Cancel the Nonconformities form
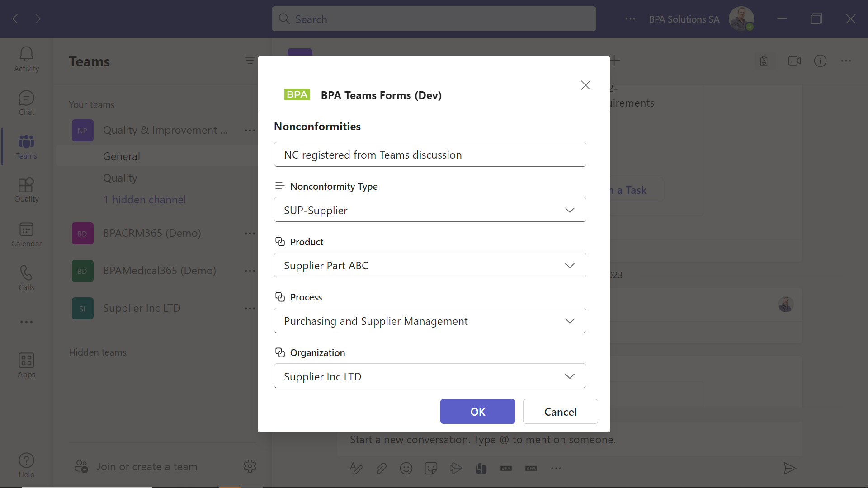This screenshot has width=868, height=488. [x=560, y=412]
